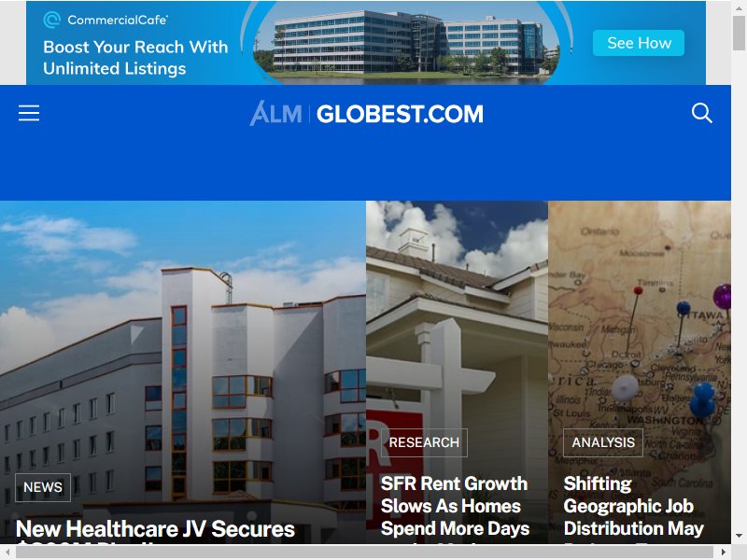Click vertical scrollbar up arrow
Image resolution: width=747 pixels, height=560 pixels.
739,7
